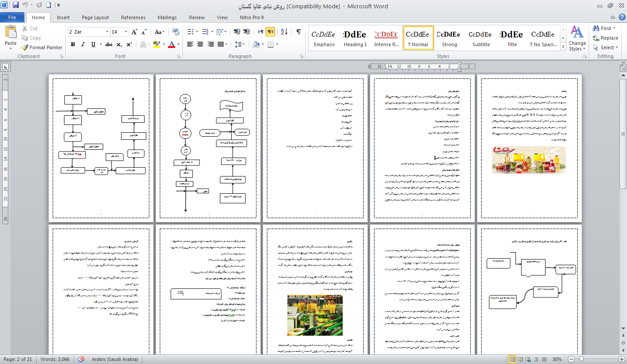Toggle Show/Hide paragraph marks
This screenshot has width=627, height=364.
tap(299, 32)
